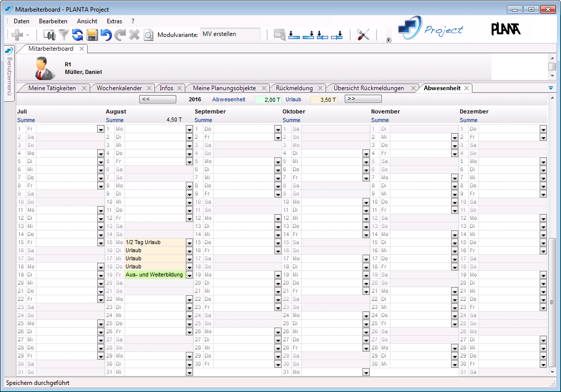Expand the absence dropdown for July 1
The width and height of the screenshot is (561, 392).
pos(100,129)
